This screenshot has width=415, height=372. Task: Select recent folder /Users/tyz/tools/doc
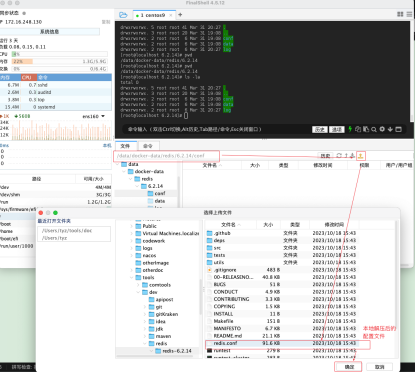coord(67,231)
